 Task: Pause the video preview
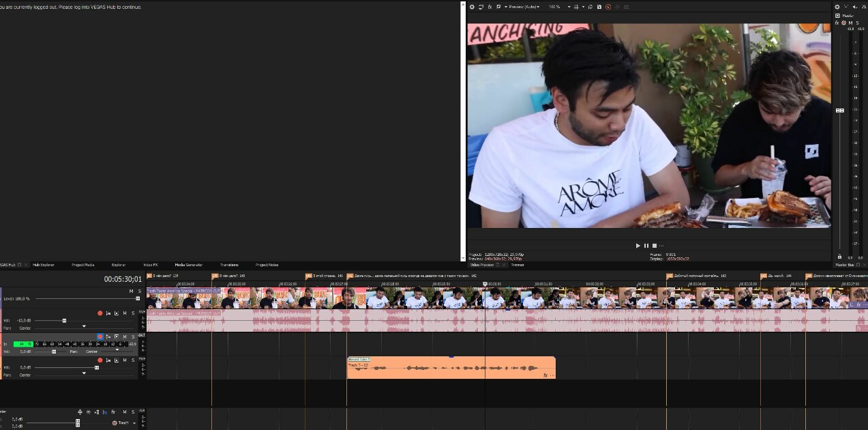pyautogui.click(x=646, y=246)
